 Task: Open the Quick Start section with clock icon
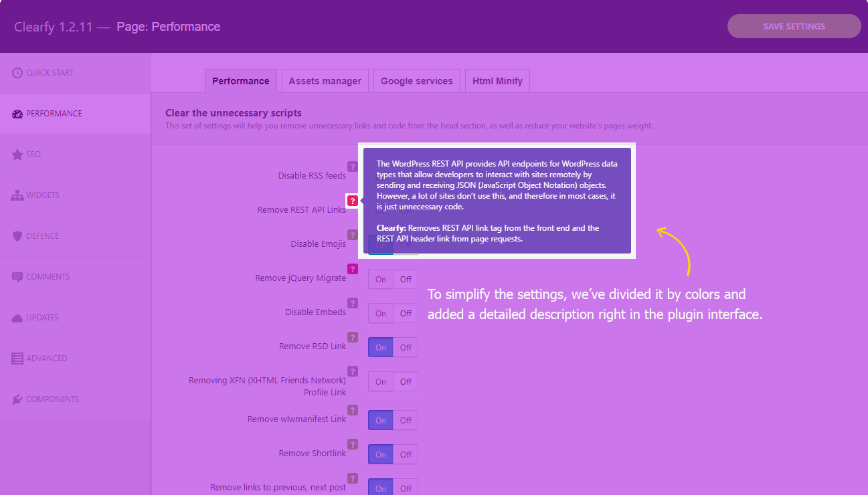tap(75, 73)
